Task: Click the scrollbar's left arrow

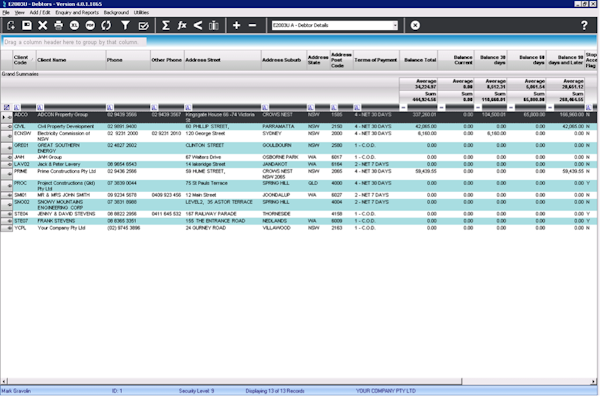Action: point(4,381)
